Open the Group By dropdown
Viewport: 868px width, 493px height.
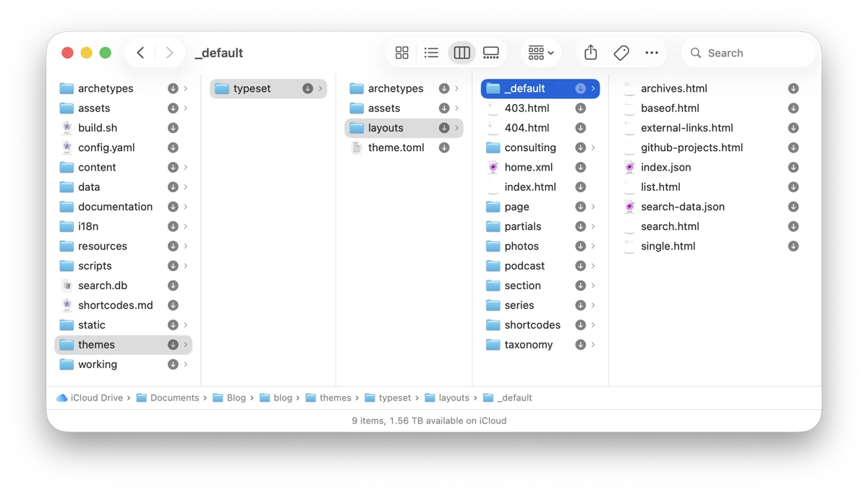(x=540, y=53)
